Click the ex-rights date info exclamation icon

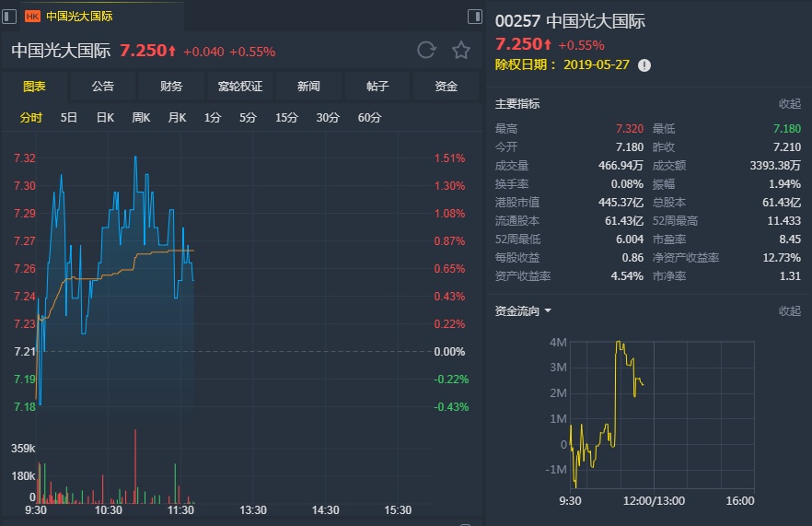pos(644,65)
